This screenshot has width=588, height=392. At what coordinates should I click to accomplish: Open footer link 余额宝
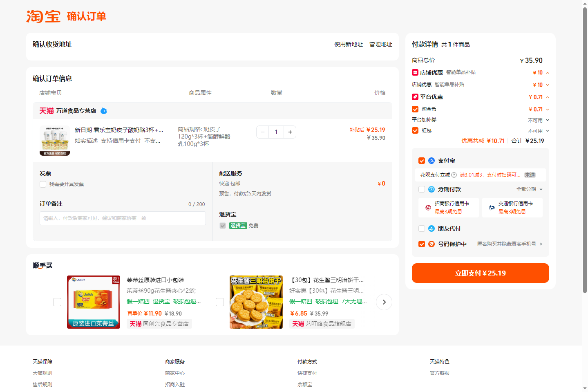pyautogui.click(x=305, y=385)
